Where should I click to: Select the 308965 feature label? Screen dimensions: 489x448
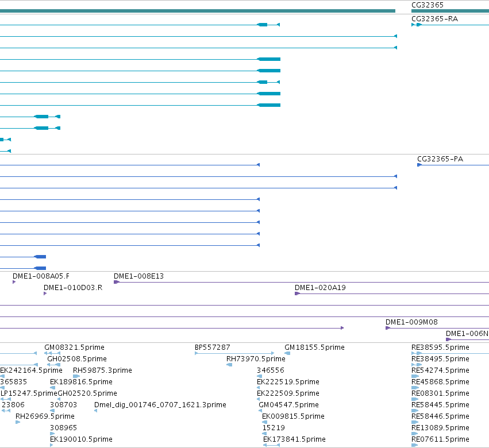pyautogui.click(x=63, y=428)
